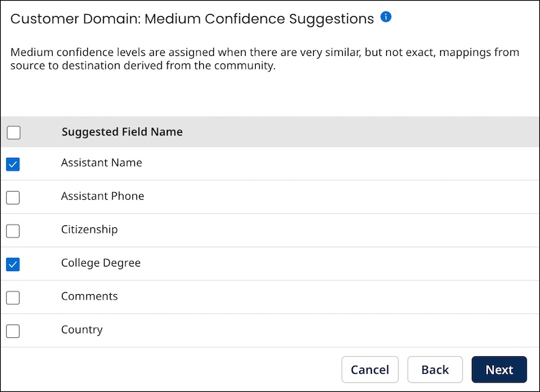Enable the Citizenship checkbox
Image resolution: width=540 pixels, height=392 pixels.
pyautogui.click(x=13, y=230)
